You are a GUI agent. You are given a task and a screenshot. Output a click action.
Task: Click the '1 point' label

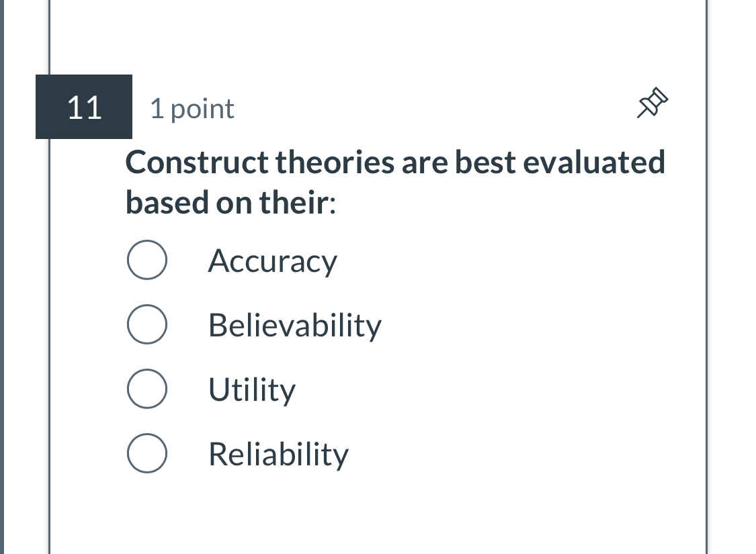pos(192,108)
